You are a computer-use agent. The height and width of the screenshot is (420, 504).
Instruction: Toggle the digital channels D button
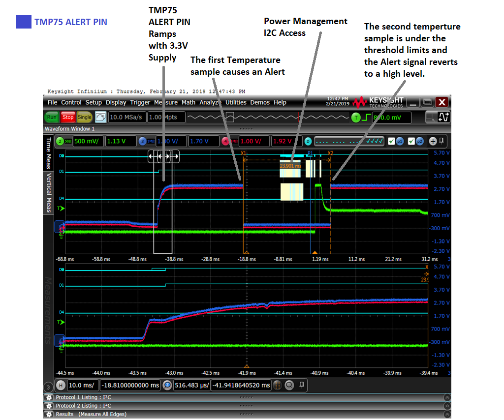point(308,141)
